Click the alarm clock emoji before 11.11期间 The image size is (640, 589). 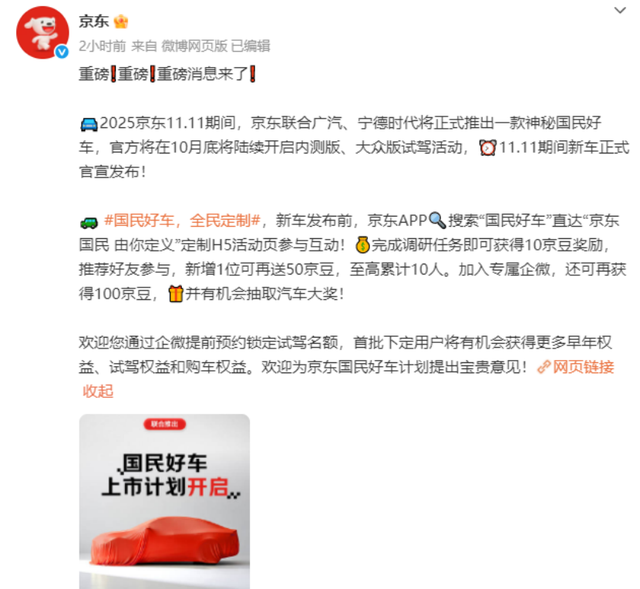pos(488,148)
